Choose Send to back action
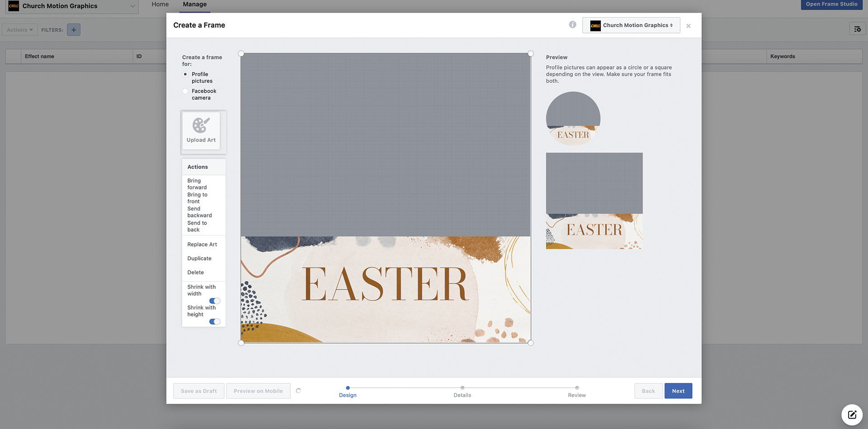Image resolution: width=868 pixels, height=429 pixels. tap(197, 226)
